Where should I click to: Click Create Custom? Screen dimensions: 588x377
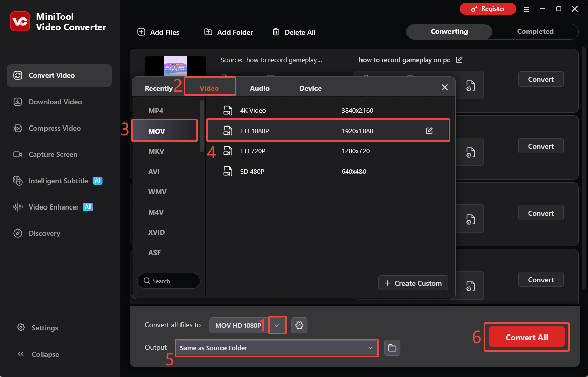click(x=413, y=283)
